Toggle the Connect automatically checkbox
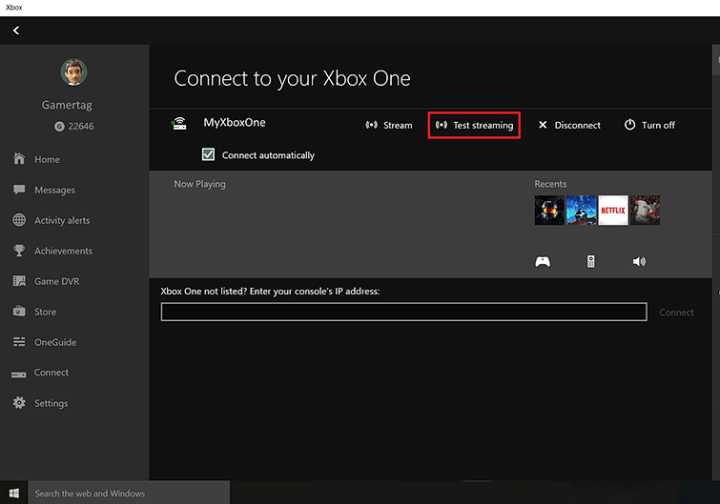This screenshot has height=504, width=720. pyautogui.click(x=208, y=154)
